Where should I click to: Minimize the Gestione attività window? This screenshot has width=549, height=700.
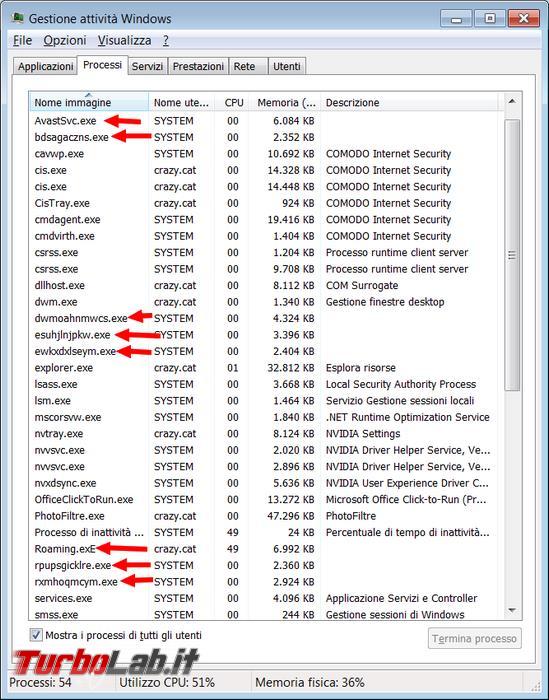456,19
